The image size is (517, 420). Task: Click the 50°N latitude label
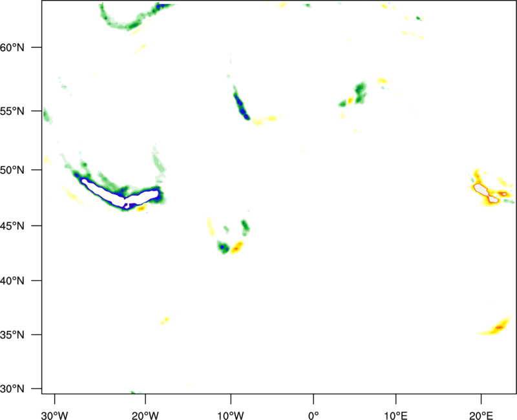pyautogui.click(x=12, y=170)
